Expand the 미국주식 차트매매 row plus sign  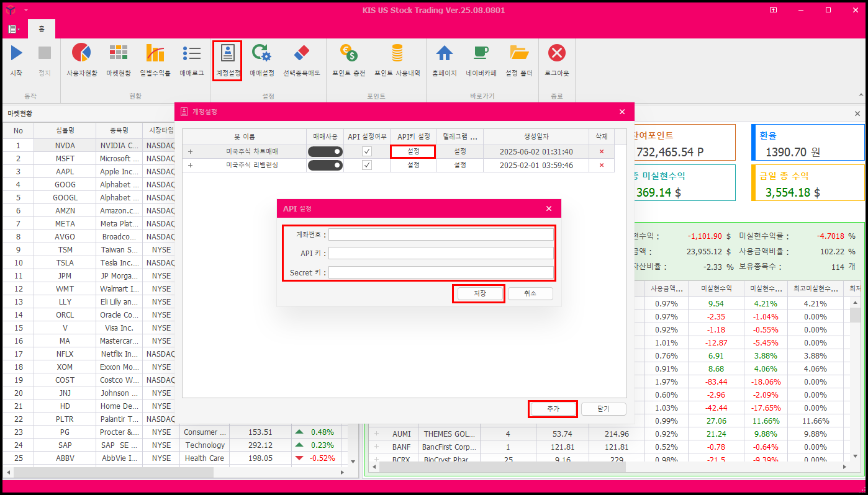(190, 152)
